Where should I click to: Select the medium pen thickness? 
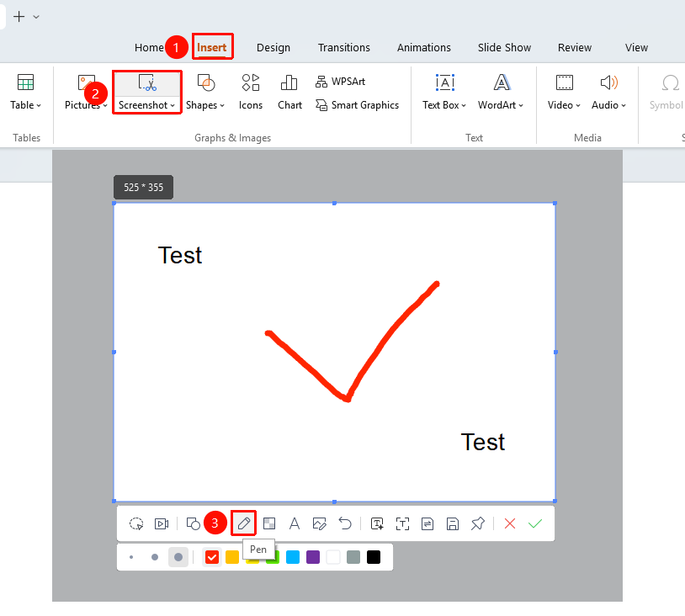(155, 557)
